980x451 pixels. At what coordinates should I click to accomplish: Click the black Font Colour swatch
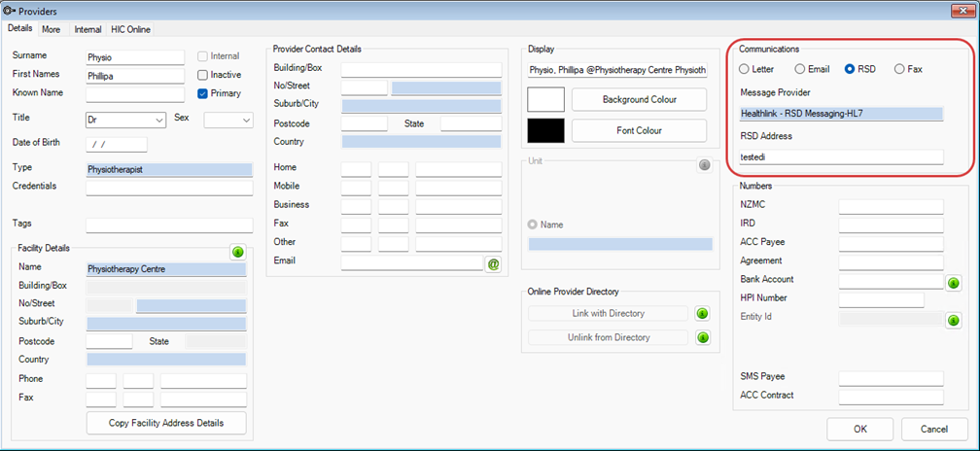(545, 130)
